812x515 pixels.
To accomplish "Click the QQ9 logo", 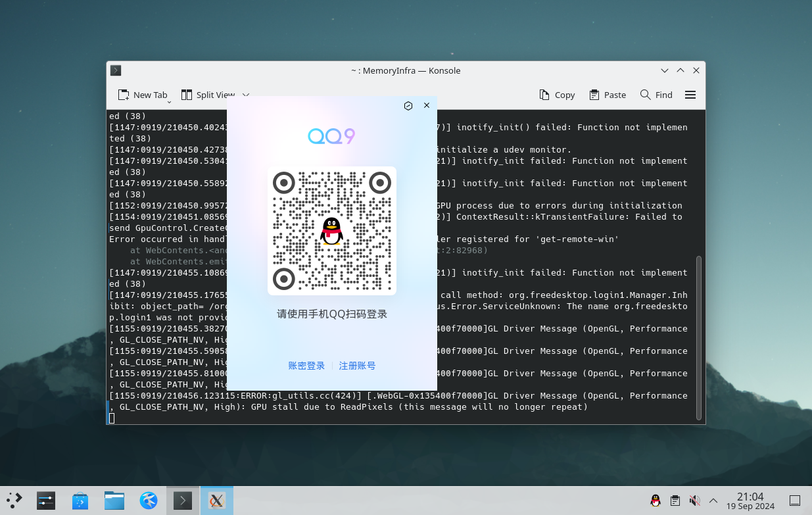I will (332, 136).
